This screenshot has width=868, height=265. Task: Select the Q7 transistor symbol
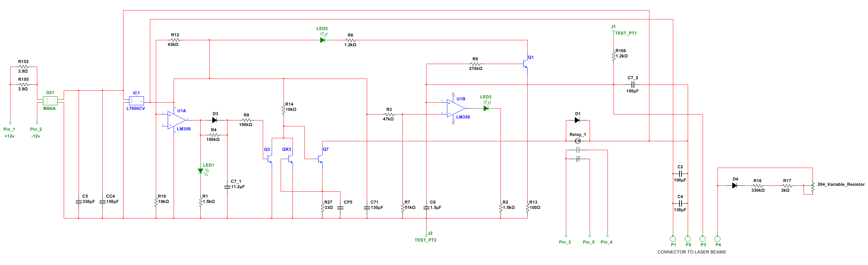(320, 159)
